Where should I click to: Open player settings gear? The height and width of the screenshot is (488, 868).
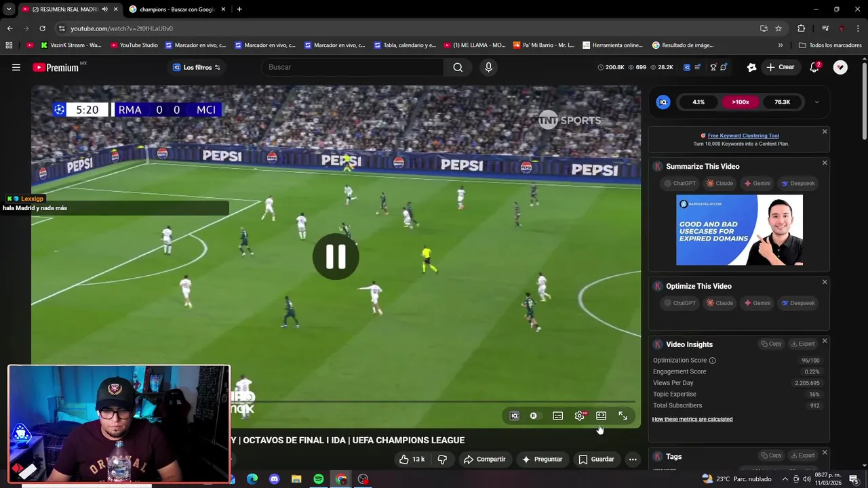click(x=579, y=416)
